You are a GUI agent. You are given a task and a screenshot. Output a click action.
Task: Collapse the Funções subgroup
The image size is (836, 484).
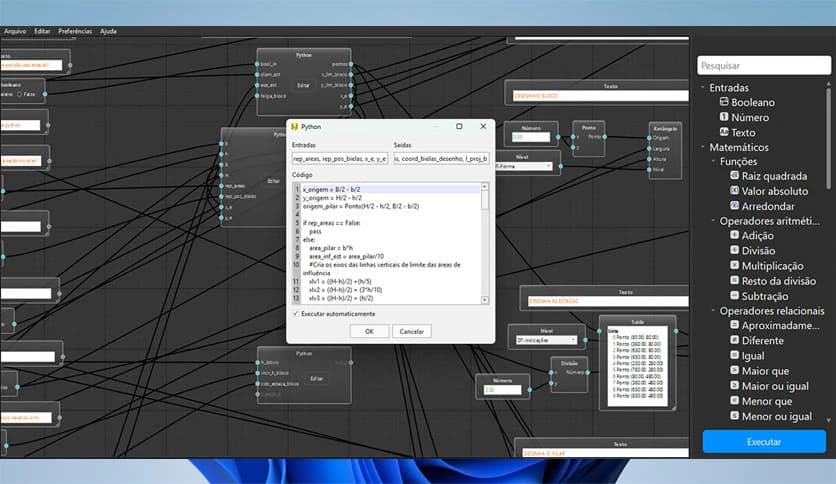click(x=713, y=161)
